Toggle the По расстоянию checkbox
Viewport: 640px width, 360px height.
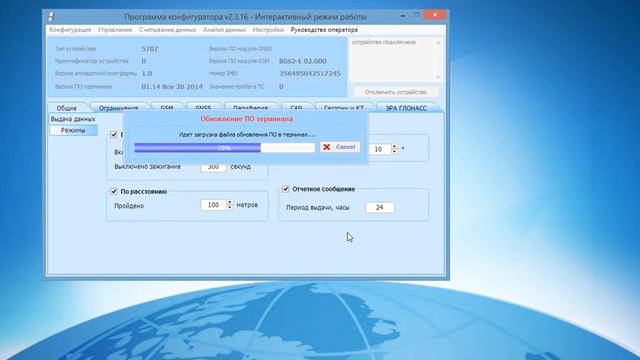pos(114,191)
